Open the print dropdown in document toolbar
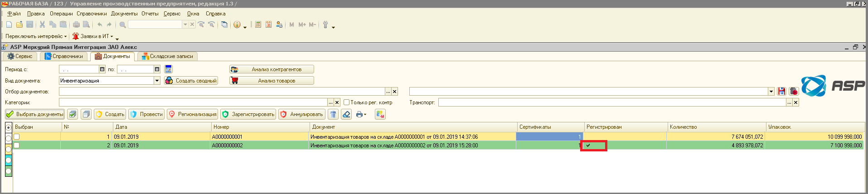Image resolution: width=868 pixels, height=194 pixels. pos(365,115)
